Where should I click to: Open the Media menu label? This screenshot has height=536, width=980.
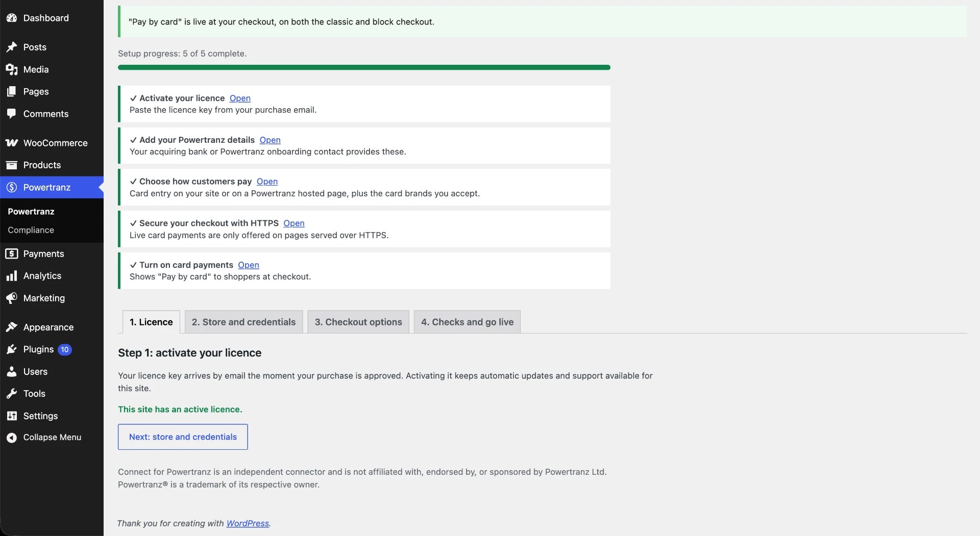(x=36, y=69)
